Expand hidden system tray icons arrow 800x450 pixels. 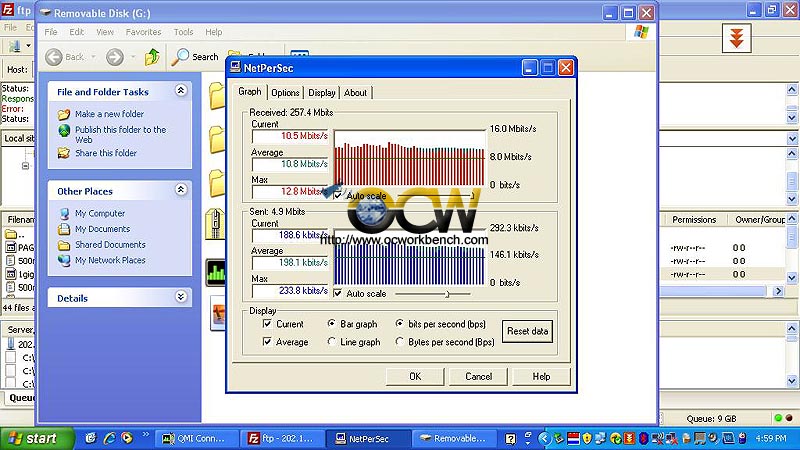[x=544, y=438]
